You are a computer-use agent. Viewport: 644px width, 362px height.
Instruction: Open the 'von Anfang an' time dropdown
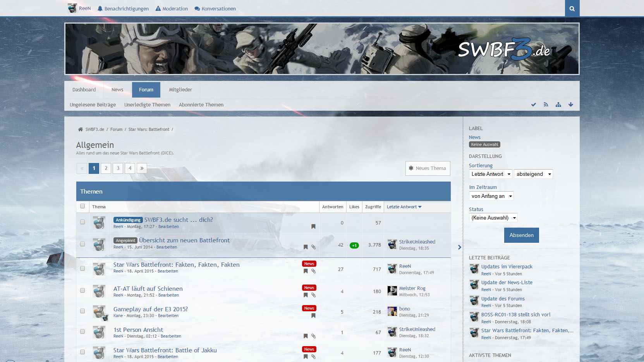coord(491,196)
